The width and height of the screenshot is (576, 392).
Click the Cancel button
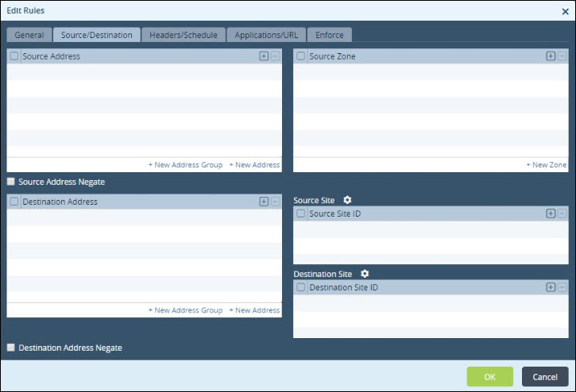coord(545,377)
